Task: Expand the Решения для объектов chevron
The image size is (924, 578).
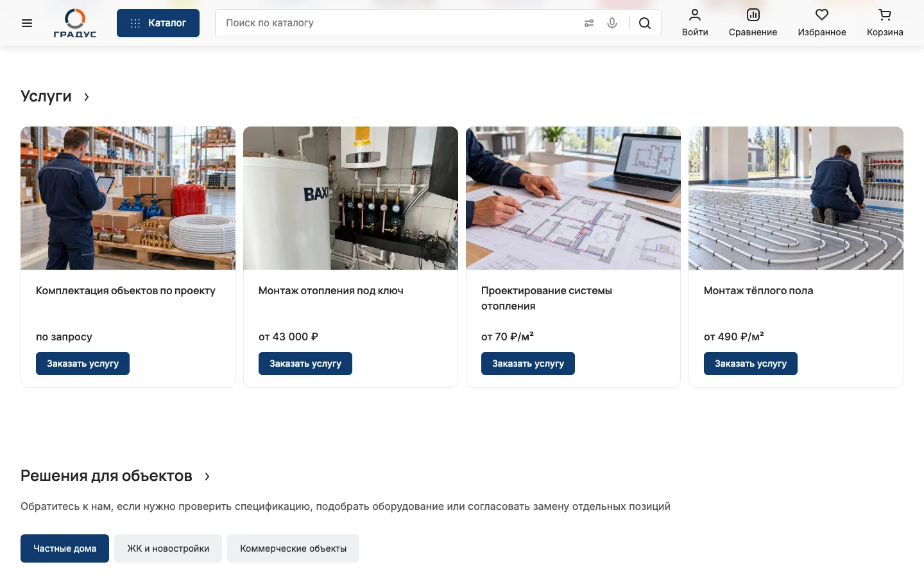Action: [207, 477]
